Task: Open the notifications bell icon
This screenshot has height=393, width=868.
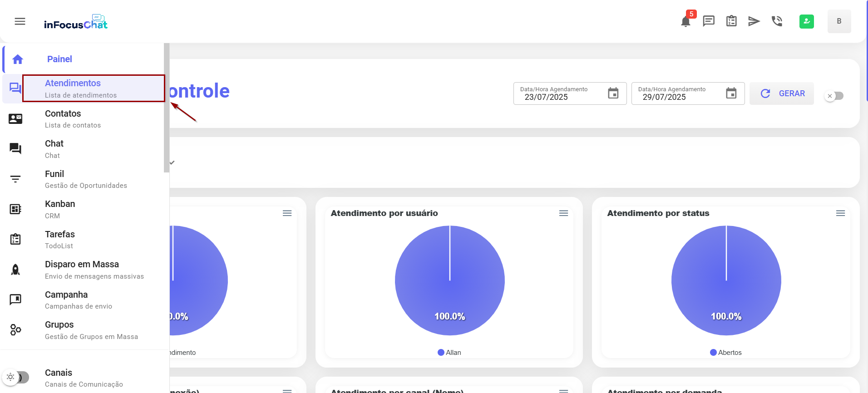Action: 686,21
